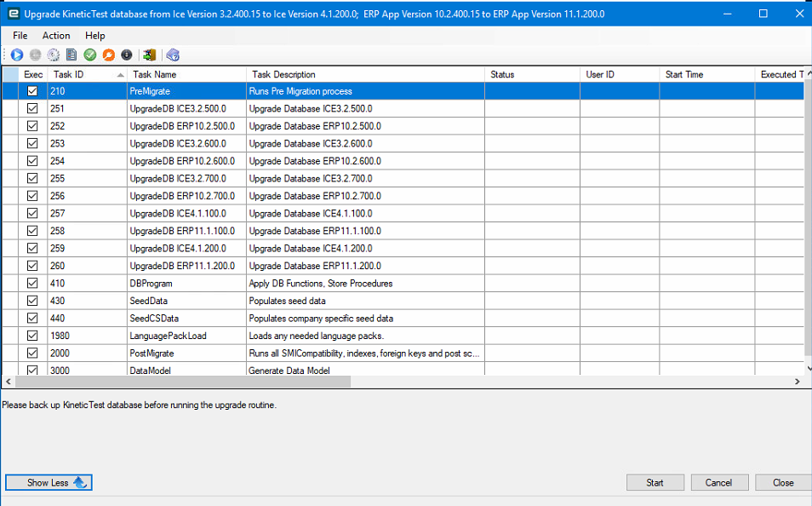The height and width of the screenshot is (506, 812).
Task: Sort by the Task Name column header
Action: [186, 75]
